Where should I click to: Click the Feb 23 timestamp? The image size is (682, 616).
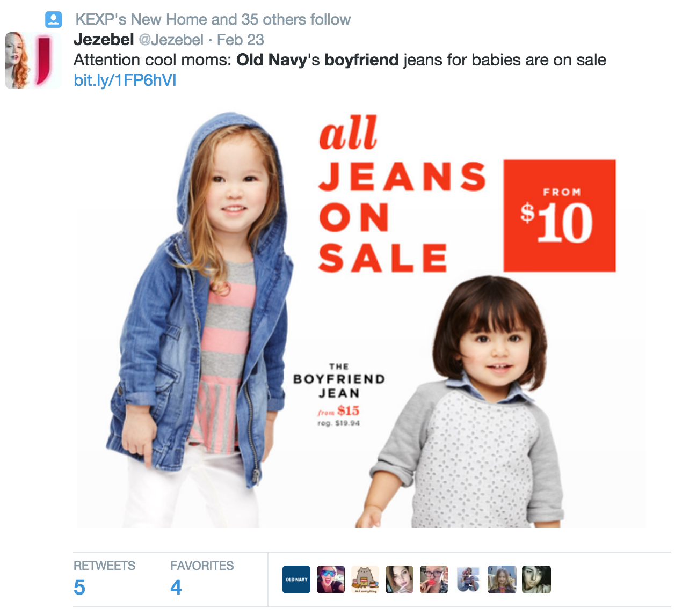tap(241, 40)
